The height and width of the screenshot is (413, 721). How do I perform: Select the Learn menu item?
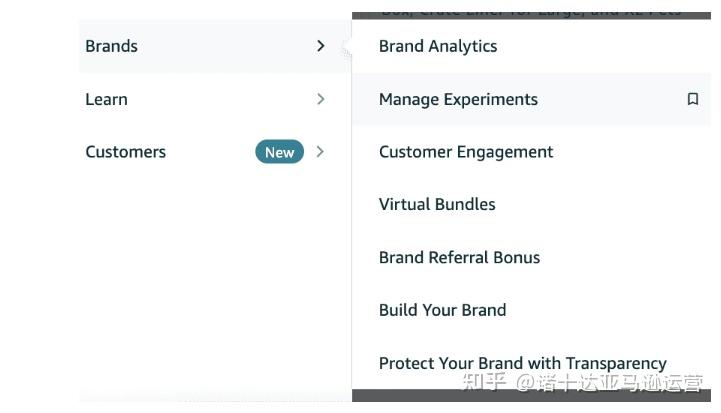(x=215, y=99)
